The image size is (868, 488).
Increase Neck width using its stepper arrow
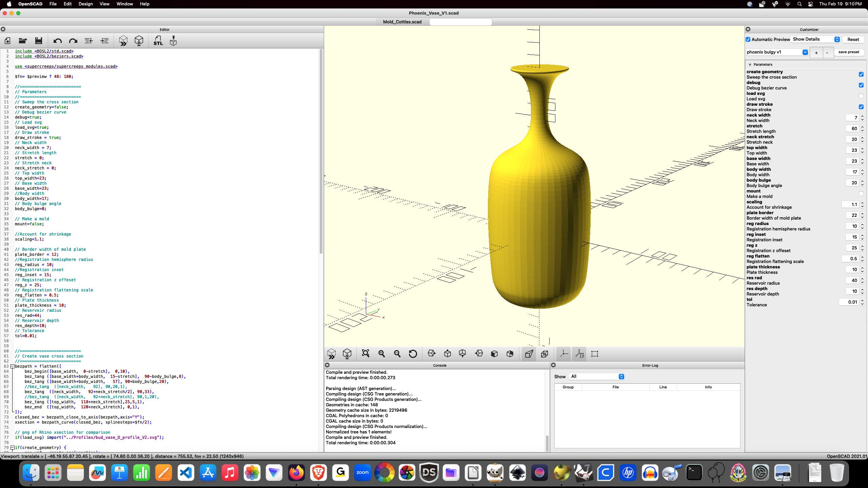click(862, 116)
